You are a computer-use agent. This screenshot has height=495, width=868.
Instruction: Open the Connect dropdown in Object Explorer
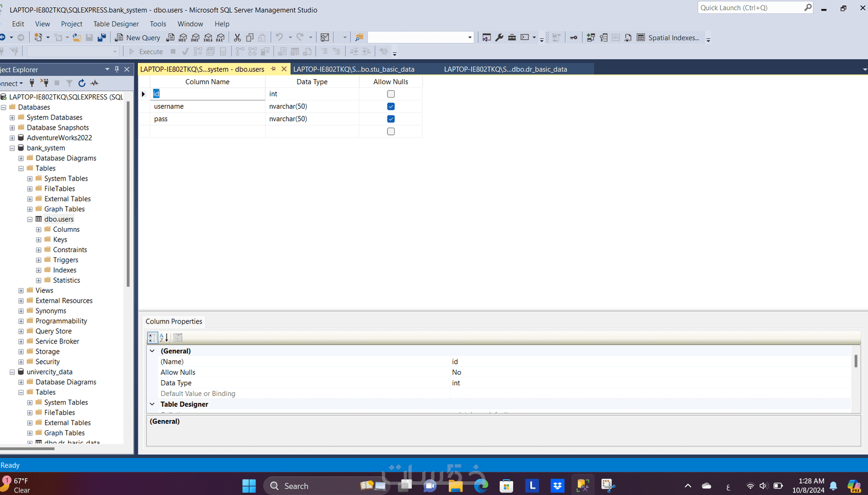click(11, 83)
